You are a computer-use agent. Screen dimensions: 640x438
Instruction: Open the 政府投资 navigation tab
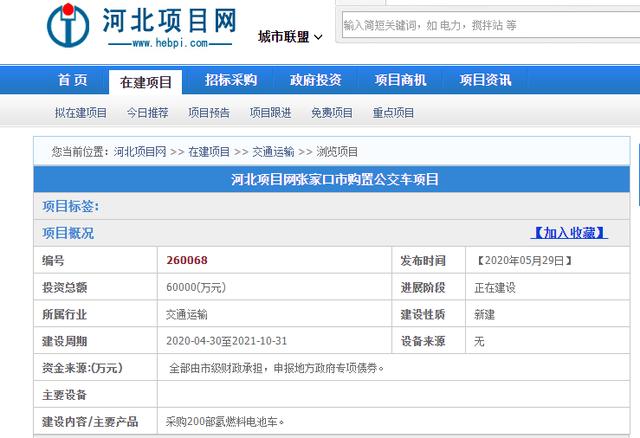click(316, 80)
